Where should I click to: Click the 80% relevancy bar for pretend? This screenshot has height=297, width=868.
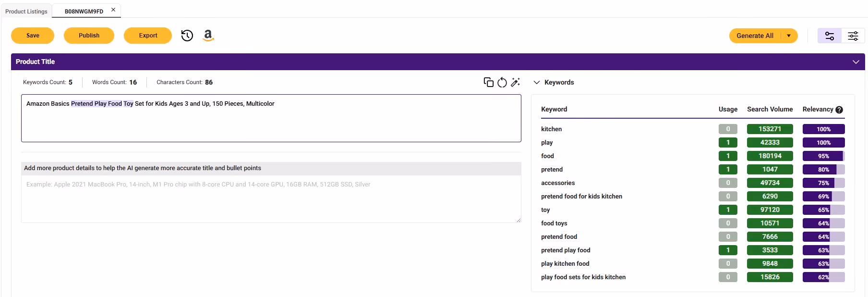tap(823, 170)
